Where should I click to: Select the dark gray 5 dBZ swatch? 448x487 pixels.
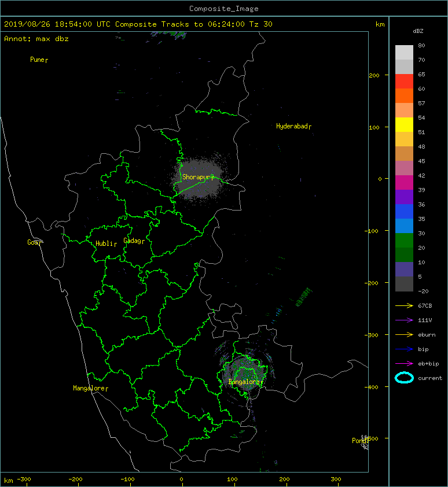pos(404,284)
